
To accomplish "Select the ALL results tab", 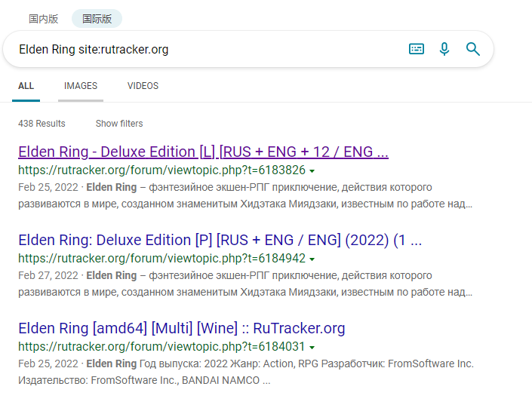I will pos(26,86).
